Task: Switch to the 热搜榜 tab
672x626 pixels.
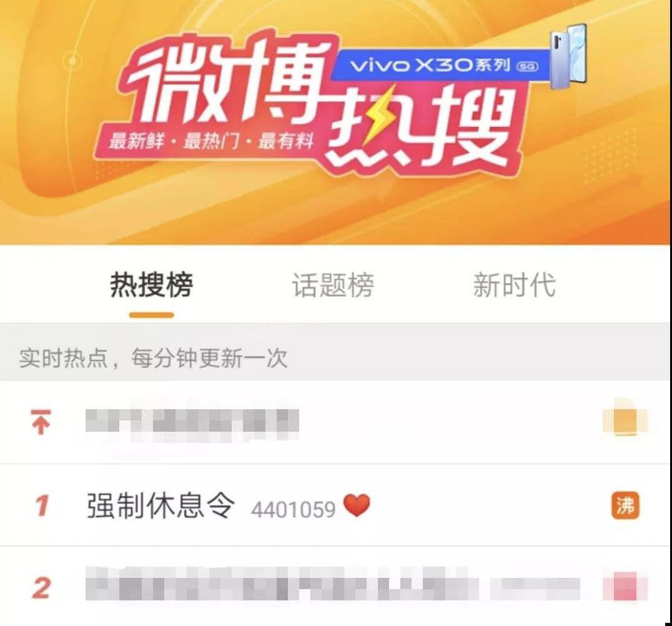Action: [152, 285]
